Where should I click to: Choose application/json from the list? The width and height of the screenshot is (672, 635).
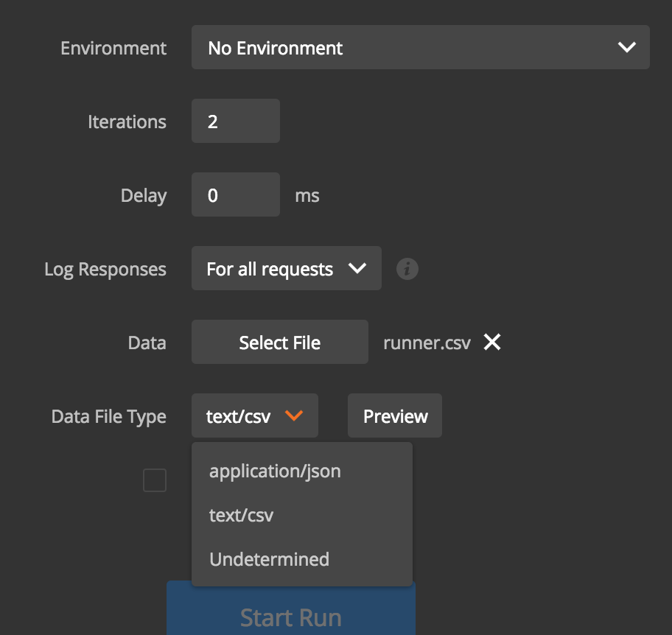coord(275,471)
